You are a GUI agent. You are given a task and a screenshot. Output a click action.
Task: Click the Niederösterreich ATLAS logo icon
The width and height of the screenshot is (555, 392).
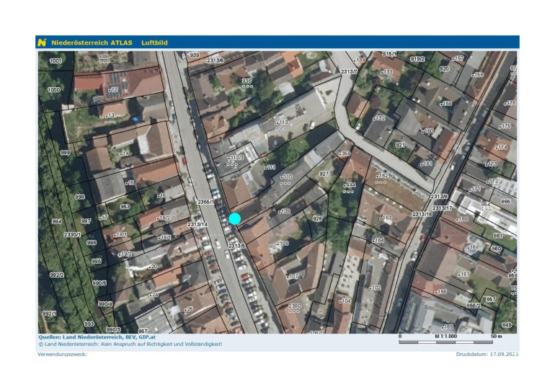pos(43,43)
